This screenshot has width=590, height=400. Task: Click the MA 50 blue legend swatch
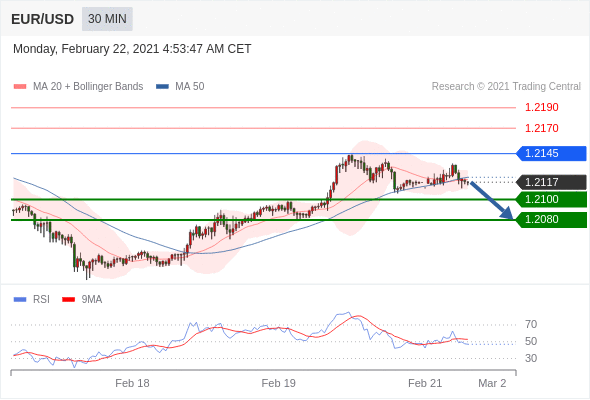[x=162, y=87]
